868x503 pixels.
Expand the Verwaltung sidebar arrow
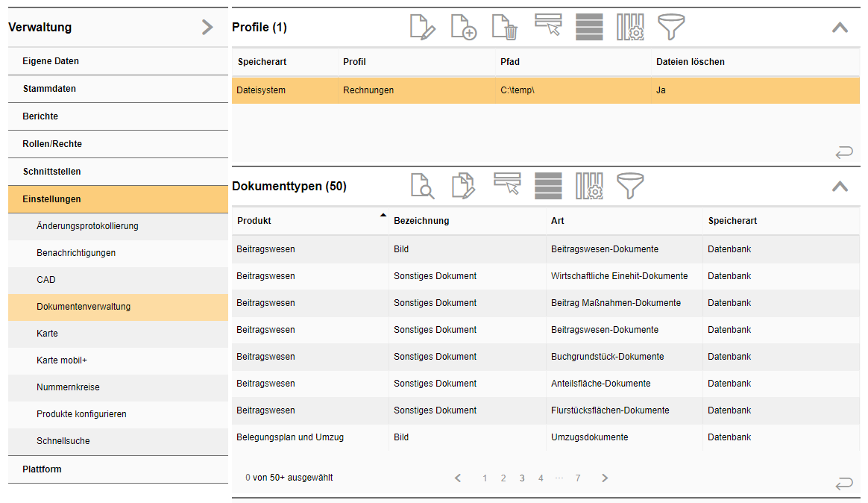coord(207,28)
